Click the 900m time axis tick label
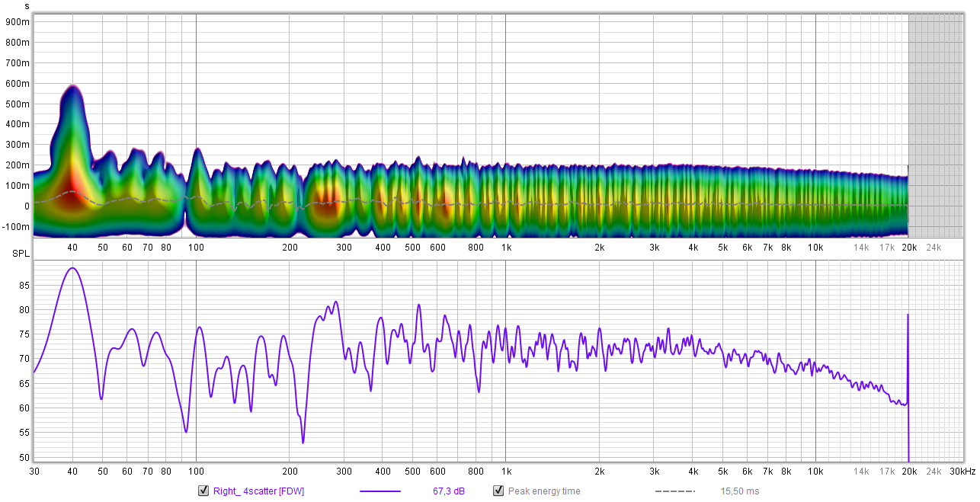 pyautogui.click(x=18, y=22)
